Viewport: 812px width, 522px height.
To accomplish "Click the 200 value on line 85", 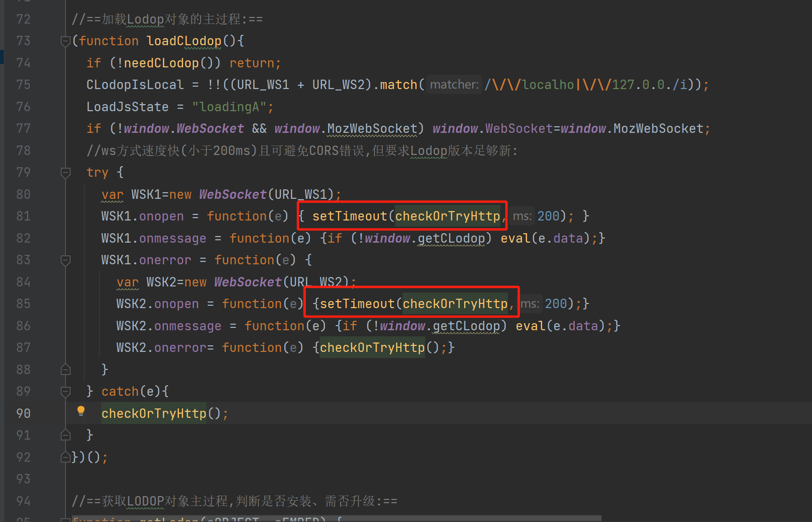I will coord(556,304).
